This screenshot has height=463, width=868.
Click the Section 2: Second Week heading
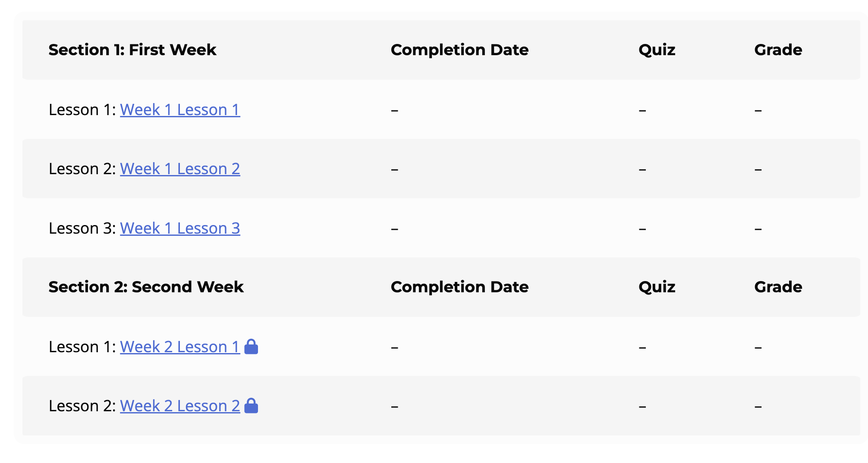pos(146,287)
